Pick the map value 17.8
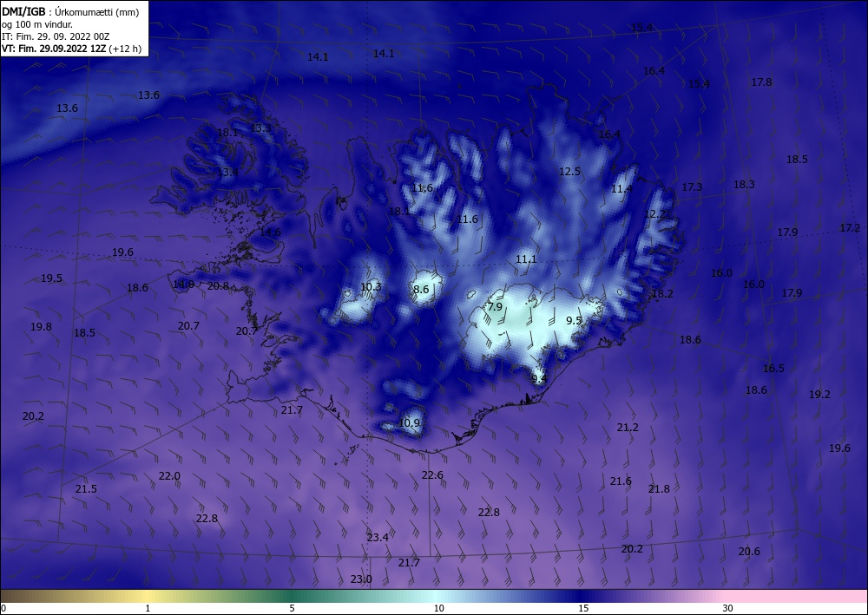This screenshot has width=868, height=615. (762, 82)
